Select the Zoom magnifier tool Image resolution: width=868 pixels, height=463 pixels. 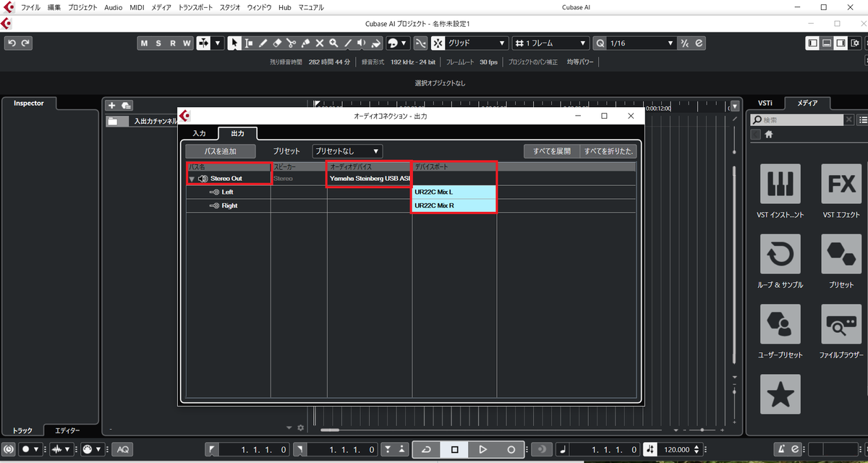point(333,43)
